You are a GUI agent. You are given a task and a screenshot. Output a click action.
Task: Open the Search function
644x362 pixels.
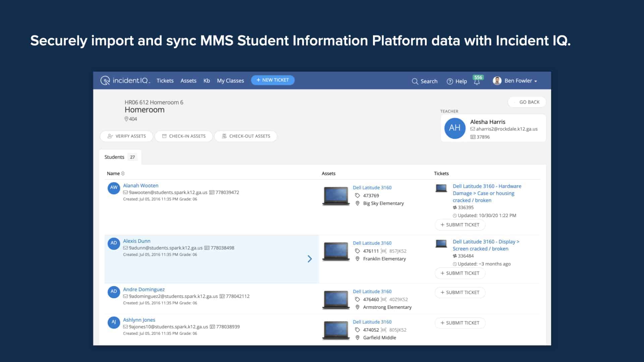pyautogui.click(x=415, y=81)
